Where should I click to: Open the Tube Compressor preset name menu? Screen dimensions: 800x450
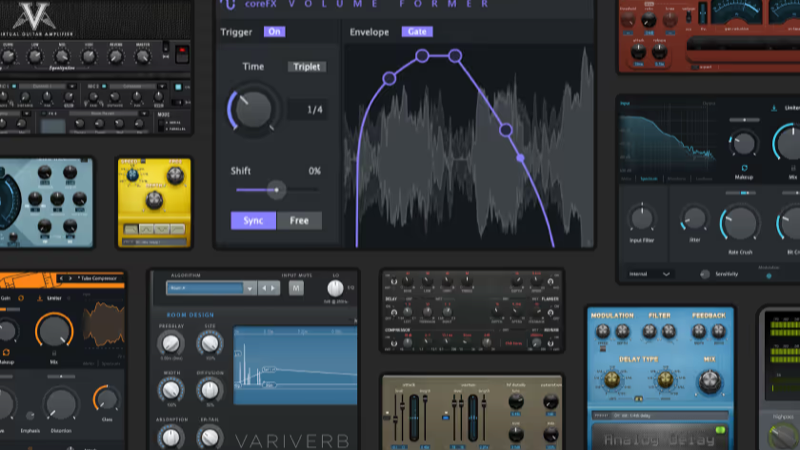[x=97, y=279]
